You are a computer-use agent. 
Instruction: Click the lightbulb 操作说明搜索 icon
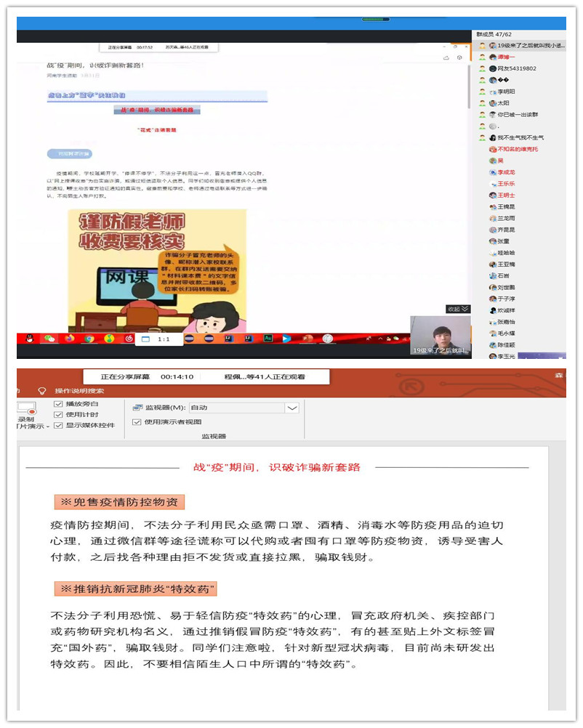click(x=42, y=390)
